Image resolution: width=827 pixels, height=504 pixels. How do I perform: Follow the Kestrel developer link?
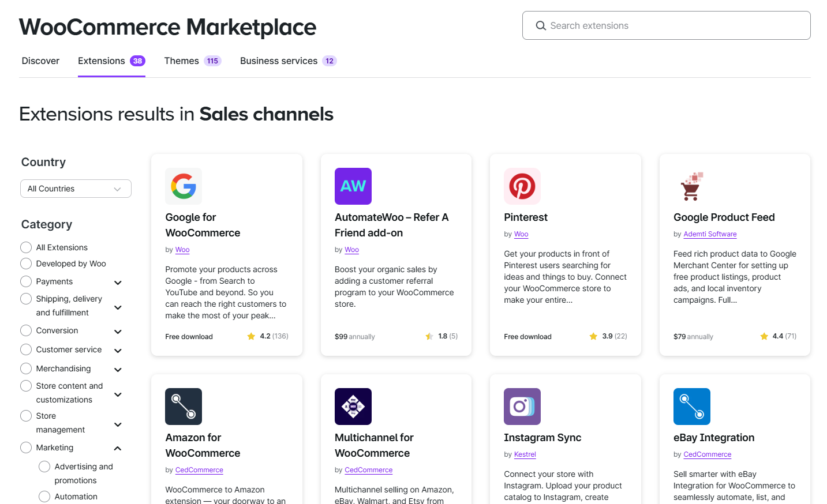point(525,454)
